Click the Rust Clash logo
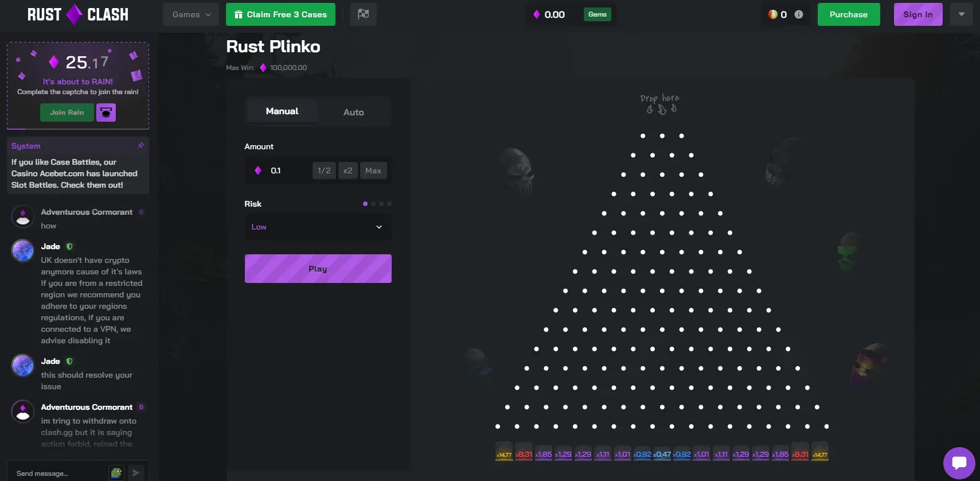The width and height of the screenshot is (980, 481). click(78, 14)
